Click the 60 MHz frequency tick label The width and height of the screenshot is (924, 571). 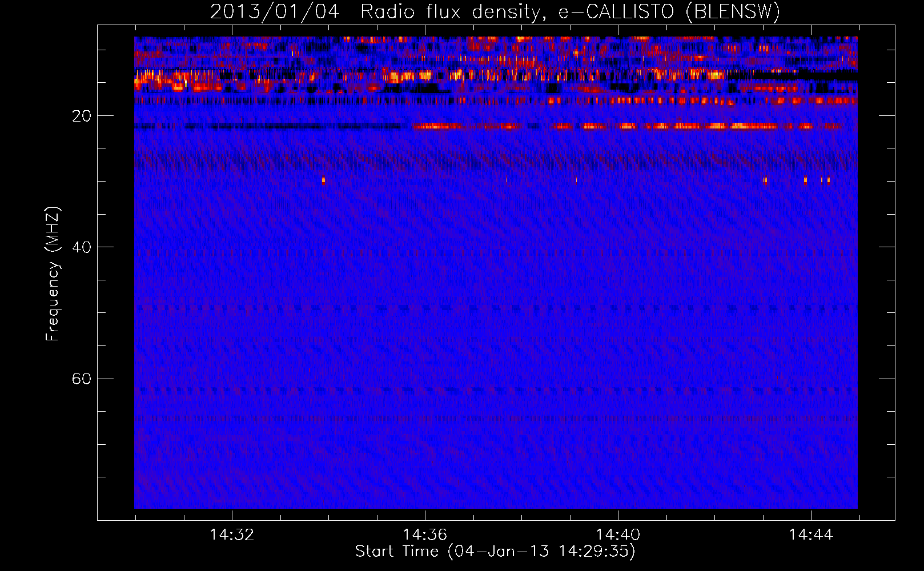pyautogui.click(x=82, y=379)
